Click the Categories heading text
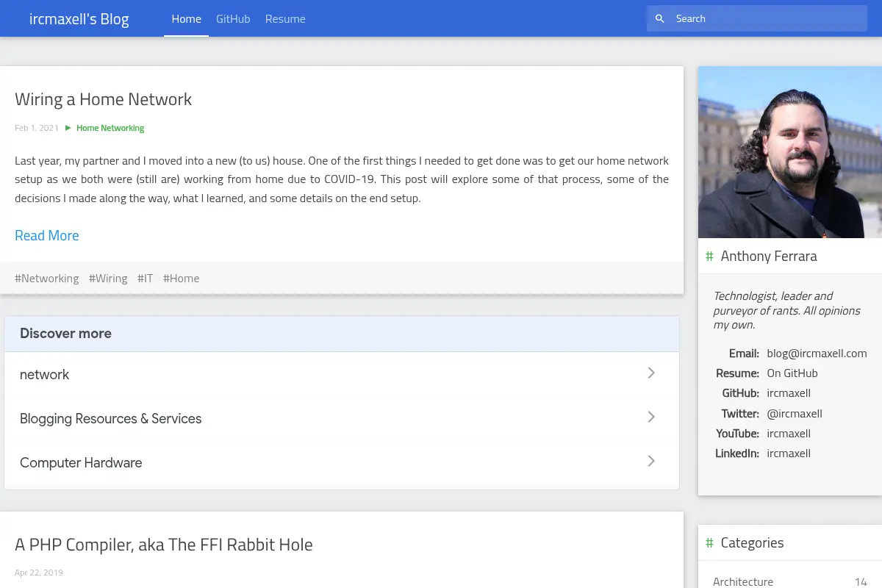Viewport: 882px width, 588px height. coord(752,543)
